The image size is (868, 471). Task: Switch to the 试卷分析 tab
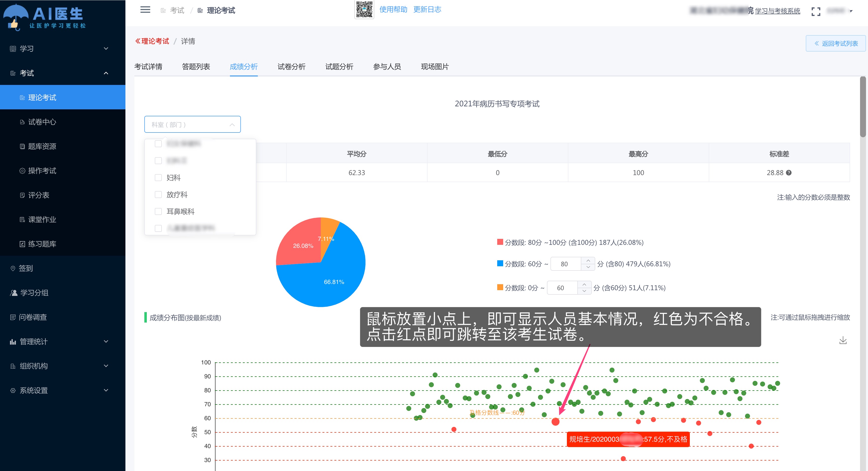[x=291, y=67]
